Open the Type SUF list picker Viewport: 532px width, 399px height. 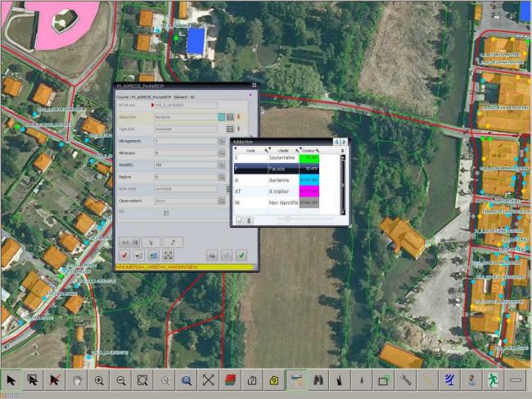(231, 129)
